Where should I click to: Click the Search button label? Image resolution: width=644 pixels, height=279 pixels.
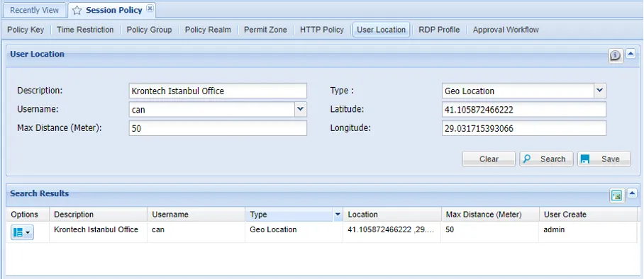553,159
